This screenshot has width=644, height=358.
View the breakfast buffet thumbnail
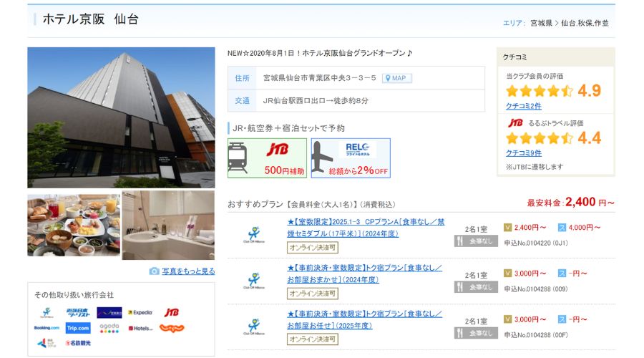click(74, 226)
